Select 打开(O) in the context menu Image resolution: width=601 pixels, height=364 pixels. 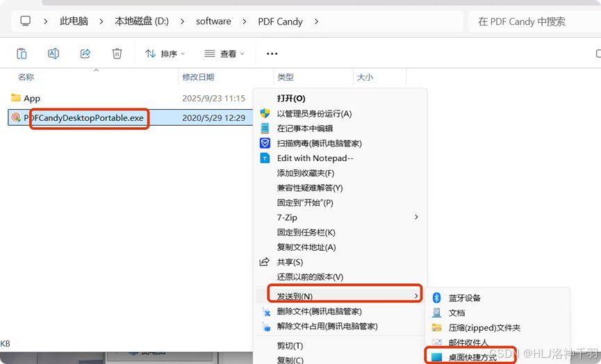(291, 99)
